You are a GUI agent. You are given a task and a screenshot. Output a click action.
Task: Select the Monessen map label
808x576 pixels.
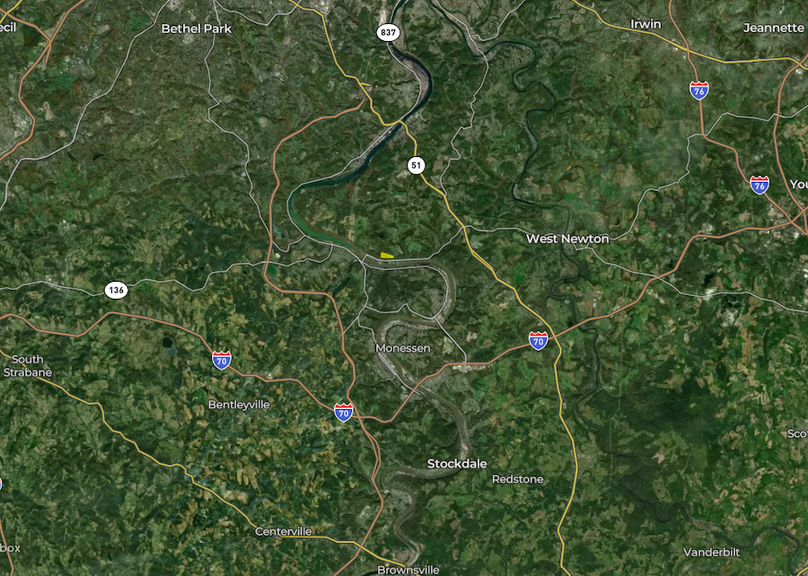pyautogui.click(x=402, y=348)
